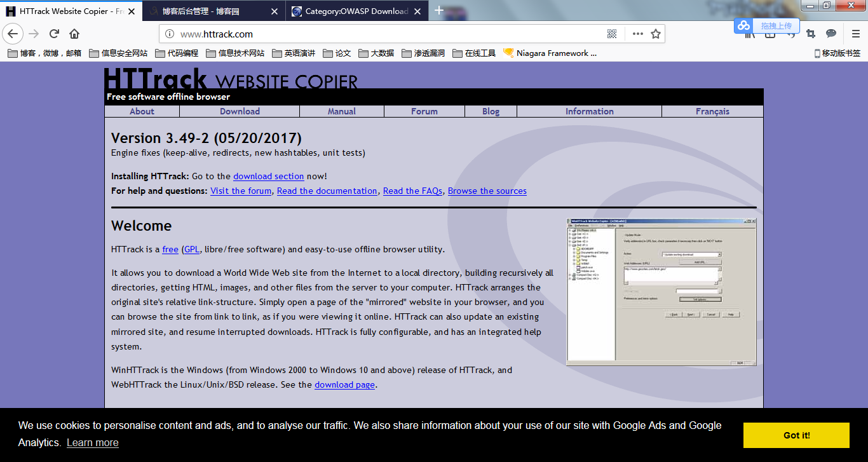The width and height of the screenshot is (868, 462).
Task: Open the Information navigation item
Action: click(590, 111)
